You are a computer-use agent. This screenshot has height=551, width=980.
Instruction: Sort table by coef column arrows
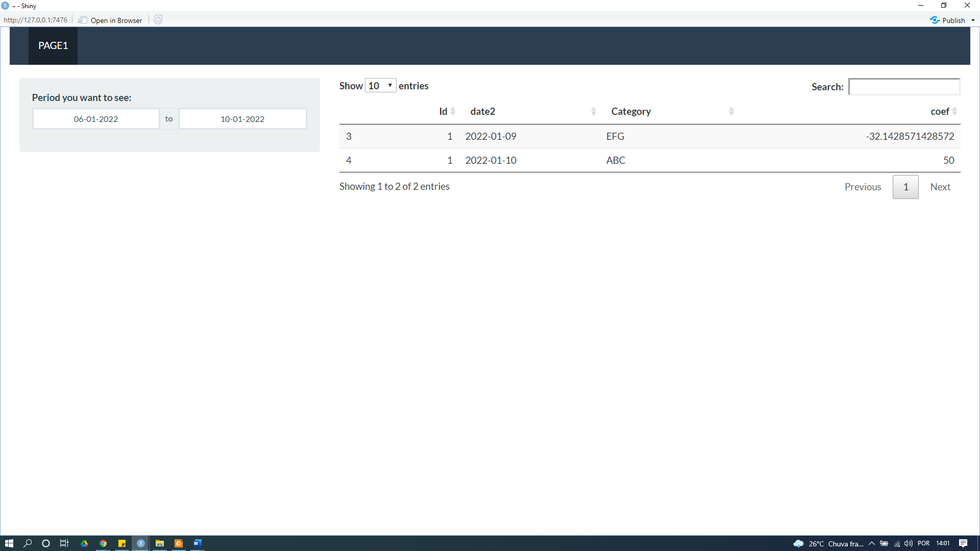click(954, 111)
